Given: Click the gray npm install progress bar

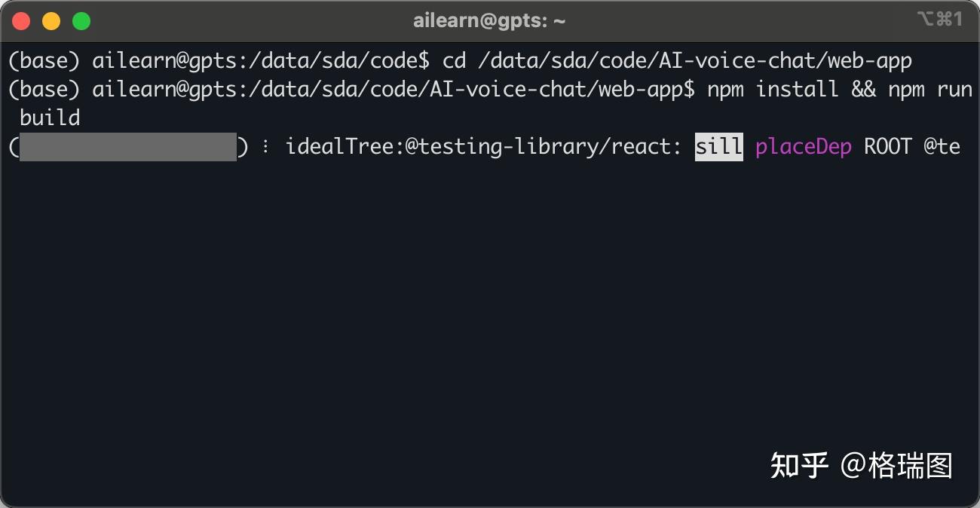Looking at the screenshot, I should point(127,147).
